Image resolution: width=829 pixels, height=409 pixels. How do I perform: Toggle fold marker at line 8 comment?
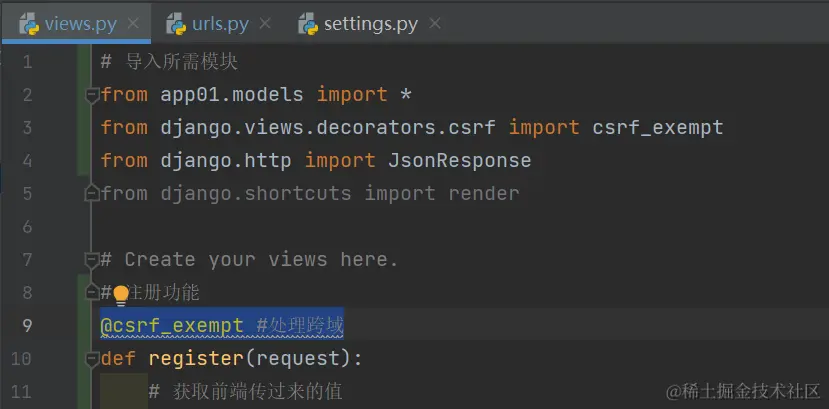tap(93, 292)
